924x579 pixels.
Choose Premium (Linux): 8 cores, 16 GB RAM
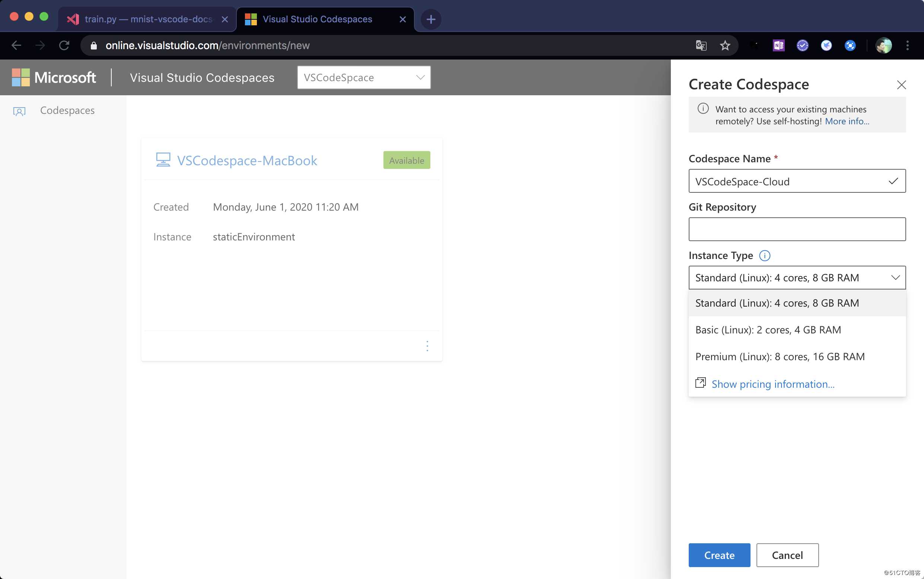pyautogui.click(x=797, y=356)
